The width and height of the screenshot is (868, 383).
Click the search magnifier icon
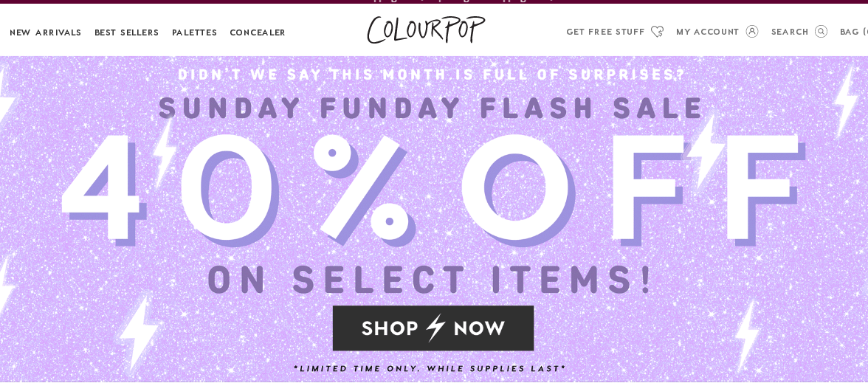point(821,32)
